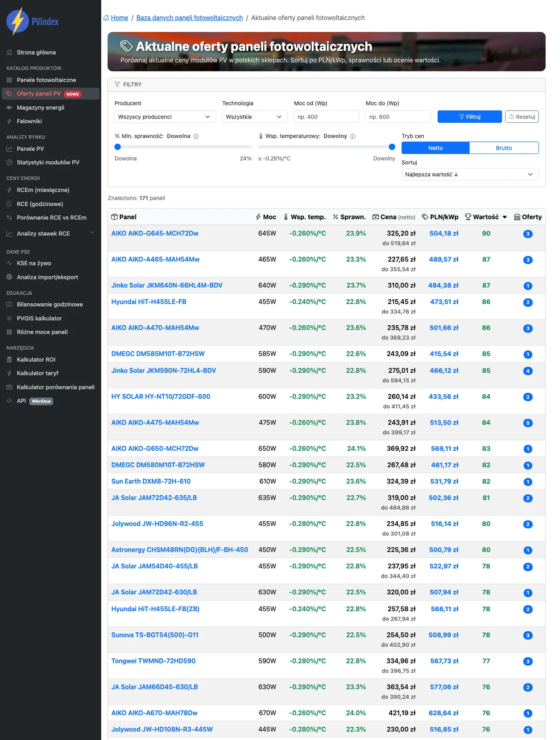Open the Sortuj dropdown
The width and height of the screenshot is (560, 740).
[x=470, y=175]
